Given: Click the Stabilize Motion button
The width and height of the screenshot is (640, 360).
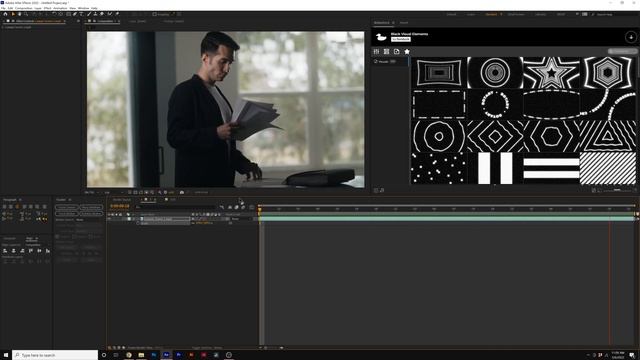Looking at the screenshot, I should 91,213.
